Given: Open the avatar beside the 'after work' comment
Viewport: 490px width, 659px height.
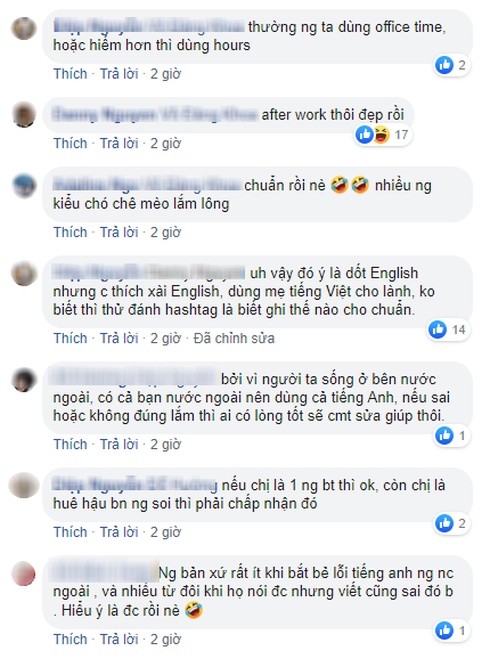Looking at the screenshot, I should tap(24, 114).
